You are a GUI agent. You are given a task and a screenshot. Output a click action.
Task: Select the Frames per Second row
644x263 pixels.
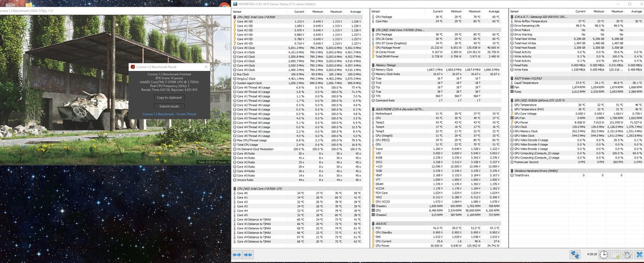coord(576,162)
